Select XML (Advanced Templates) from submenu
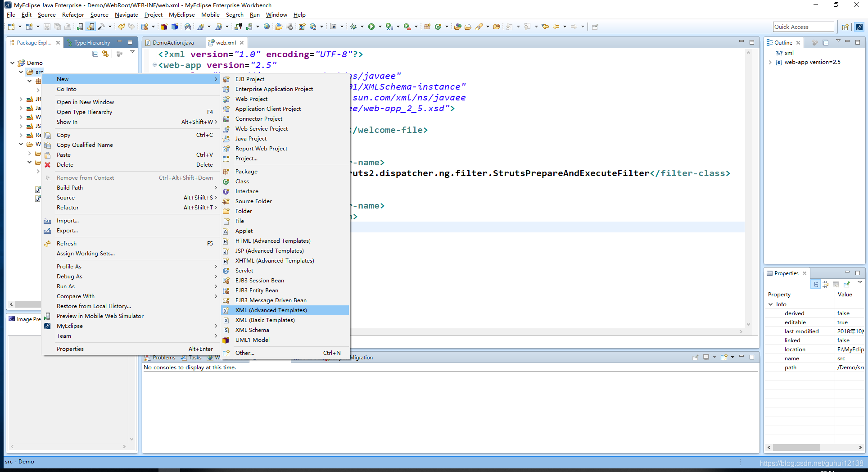 coord(285,310)
